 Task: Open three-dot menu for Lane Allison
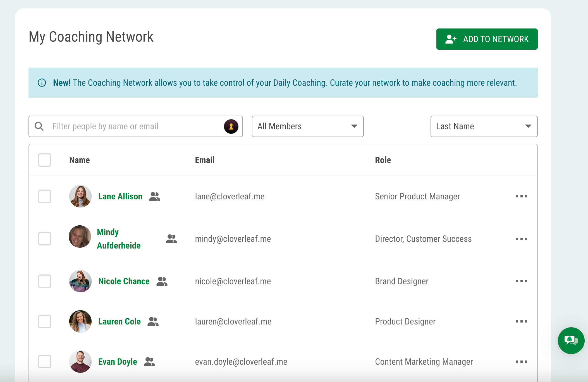(x=521, y=196)
